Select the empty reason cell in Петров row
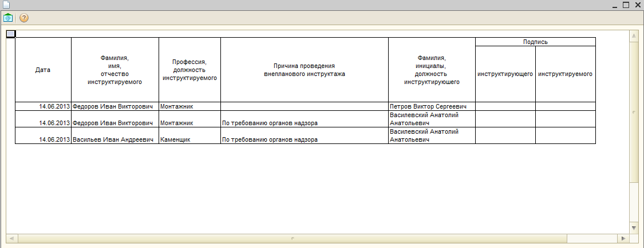Image resolution: width=644 pixels, height=248 pixels. pyautogui.click(x=305, y=106)
